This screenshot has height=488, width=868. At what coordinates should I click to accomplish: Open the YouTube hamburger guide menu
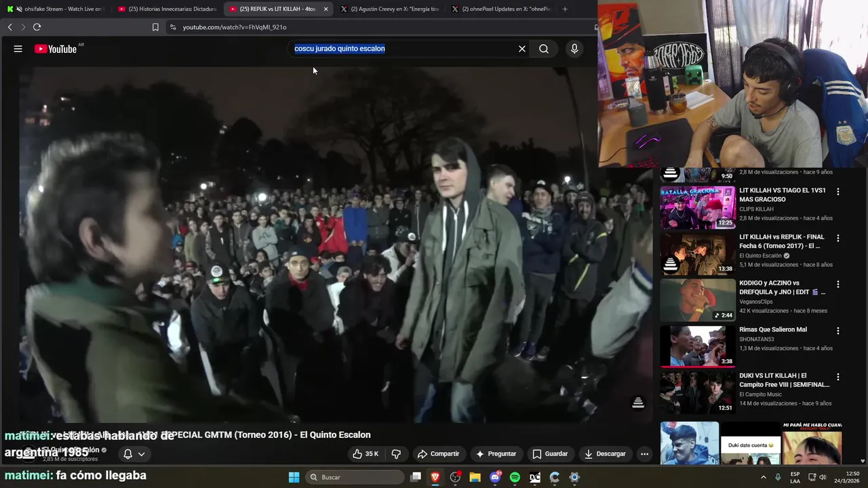click(x=18, y=49)
